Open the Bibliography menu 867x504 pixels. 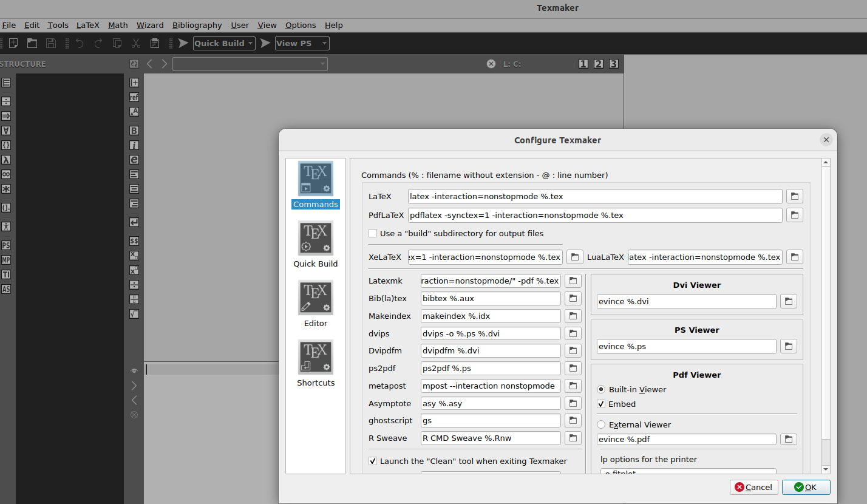(197, 25)
